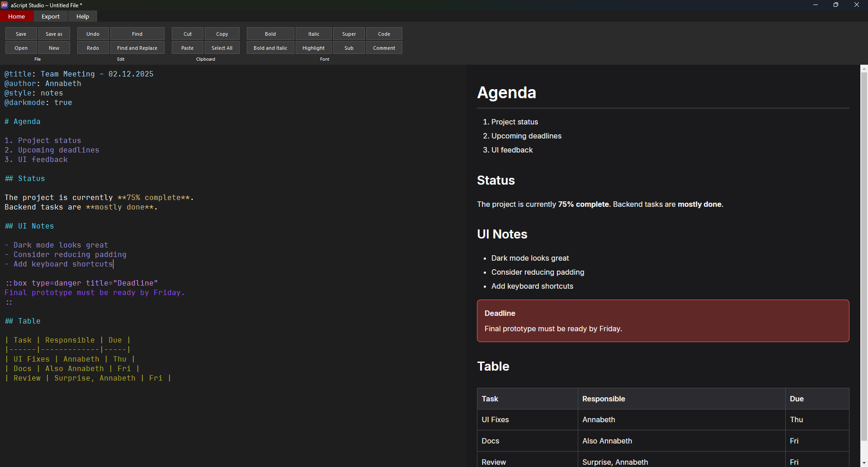
Task: Paste from clipboard
Action: tap(187, 48)
